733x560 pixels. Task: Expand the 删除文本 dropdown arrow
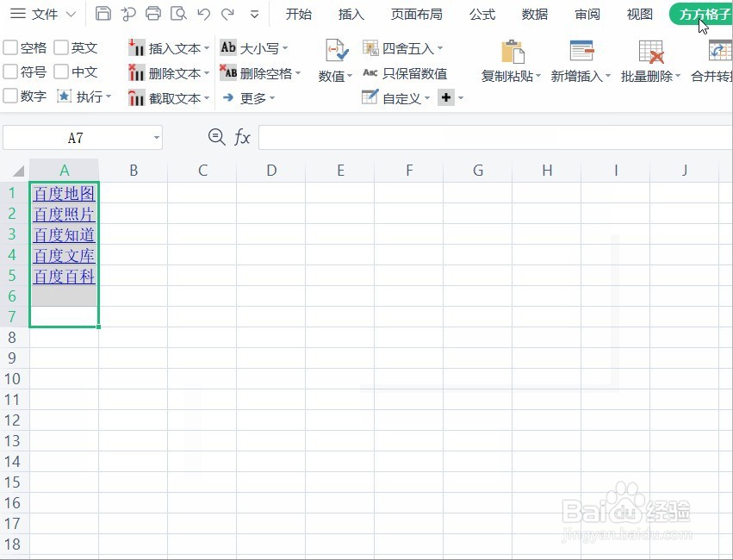pyautogui.click(x=207, y=73)
